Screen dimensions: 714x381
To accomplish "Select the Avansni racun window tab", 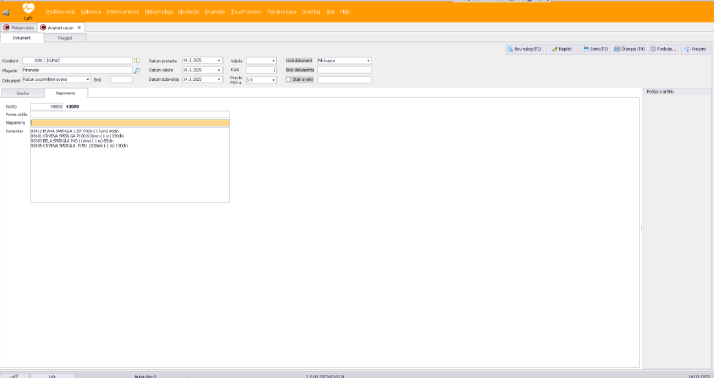I will tap(60, 28).
